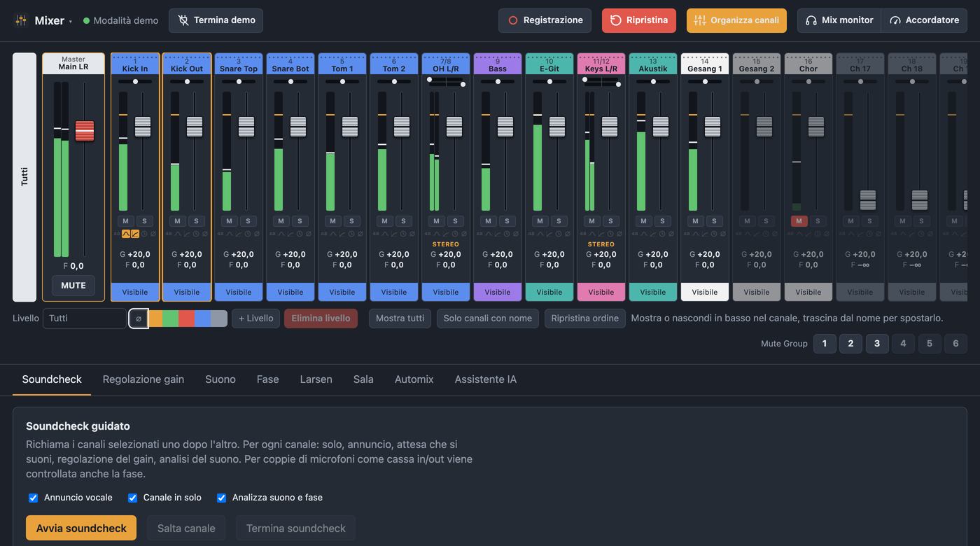Click the phase invert icon on Akustik
The height and width of the screenshot is (546, 980).
671,234
